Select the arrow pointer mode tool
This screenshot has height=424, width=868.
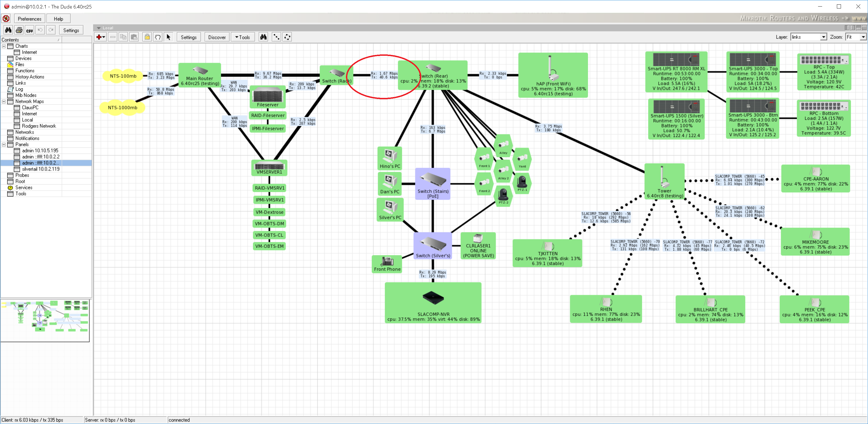point(168,37)
